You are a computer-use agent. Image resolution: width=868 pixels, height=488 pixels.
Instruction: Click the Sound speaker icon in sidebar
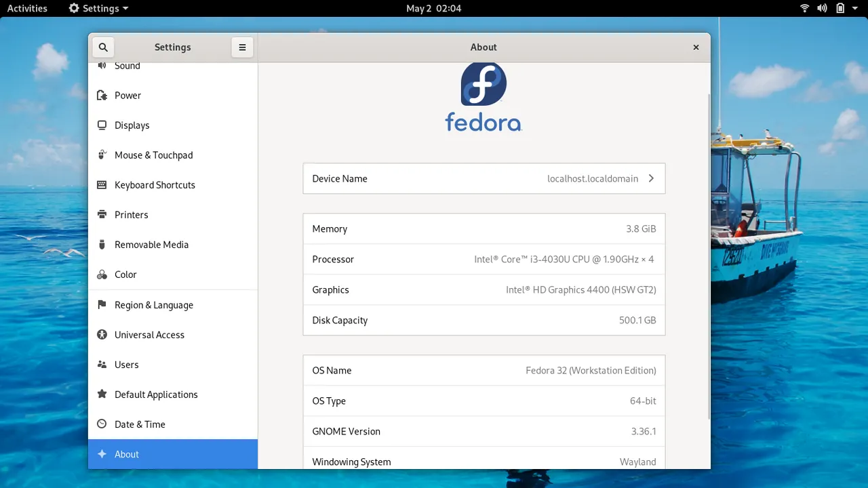pyautogui.click(x=102, y=66)
